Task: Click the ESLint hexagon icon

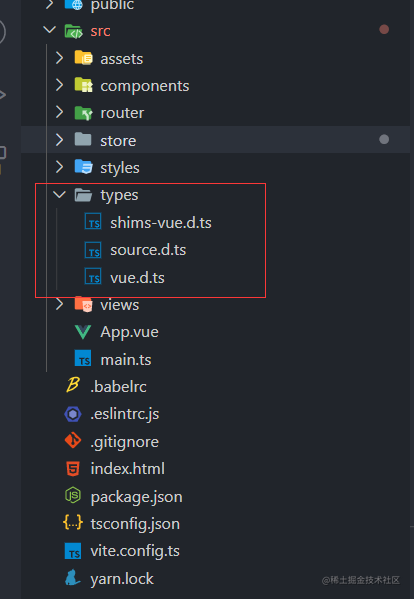Action: (x=73, y=414)
